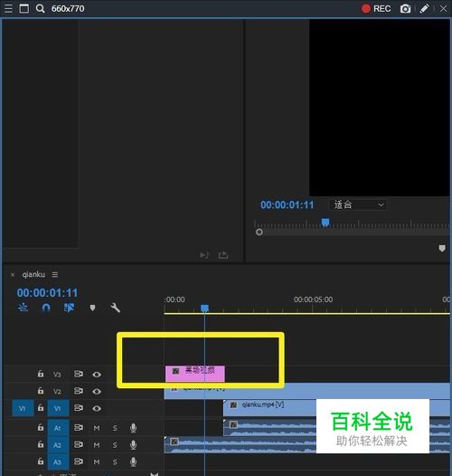This screenshot has height=476, width=452.
Task: Toggle sync lock for track V3
Action: pyautogui.click(x=79, y=374)
